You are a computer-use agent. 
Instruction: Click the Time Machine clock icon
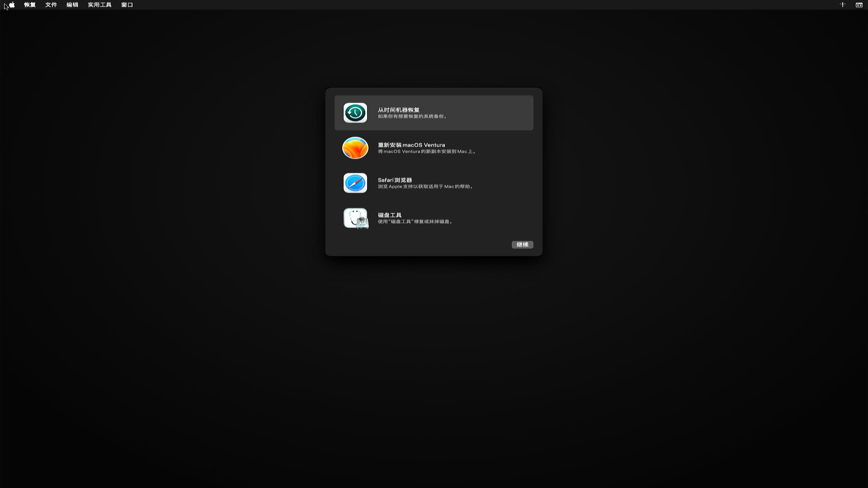[x=355, y=113]
